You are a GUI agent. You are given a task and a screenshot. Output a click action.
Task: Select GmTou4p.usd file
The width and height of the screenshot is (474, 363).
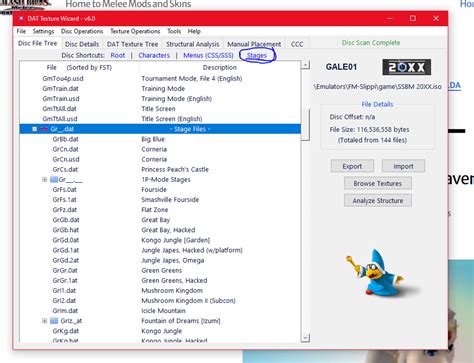(x=160, y=79)
